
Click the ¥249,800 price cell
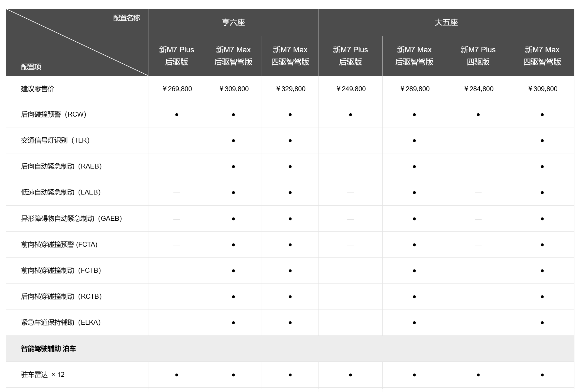pyautogui.click(x=351, y=89)
